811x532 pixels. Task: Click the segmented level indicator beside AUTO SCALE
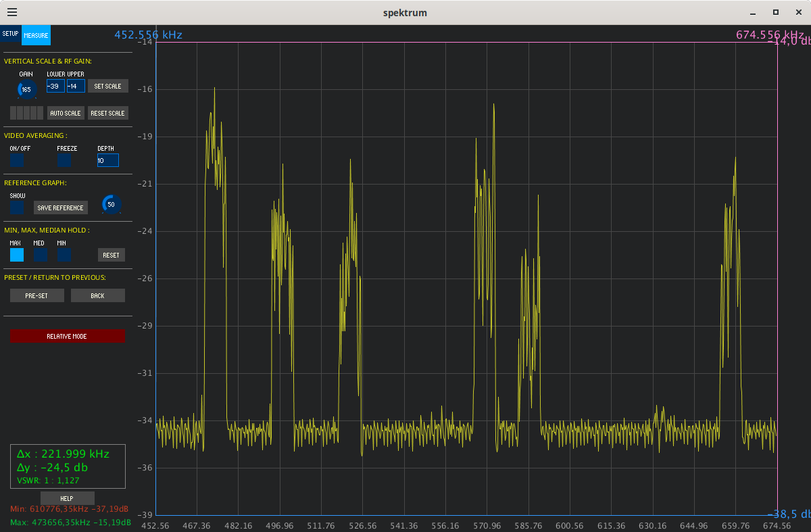point(26,113)
